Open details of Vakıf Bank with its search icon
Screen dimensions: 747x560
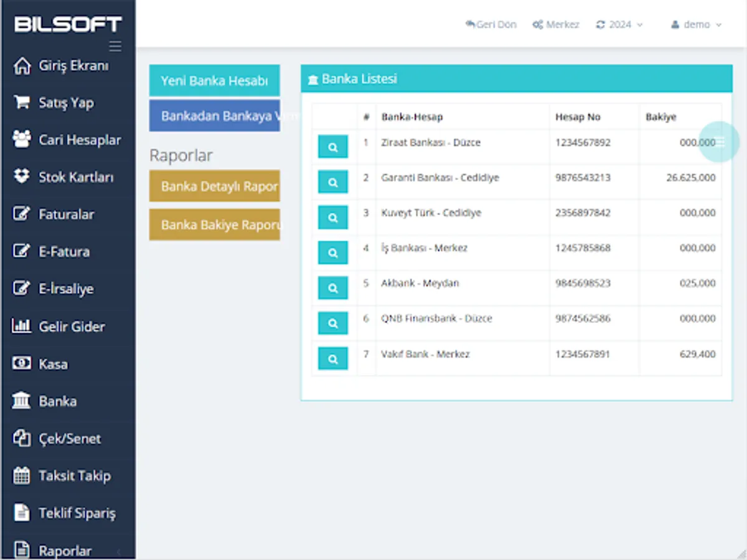click(x=332, y=358)
